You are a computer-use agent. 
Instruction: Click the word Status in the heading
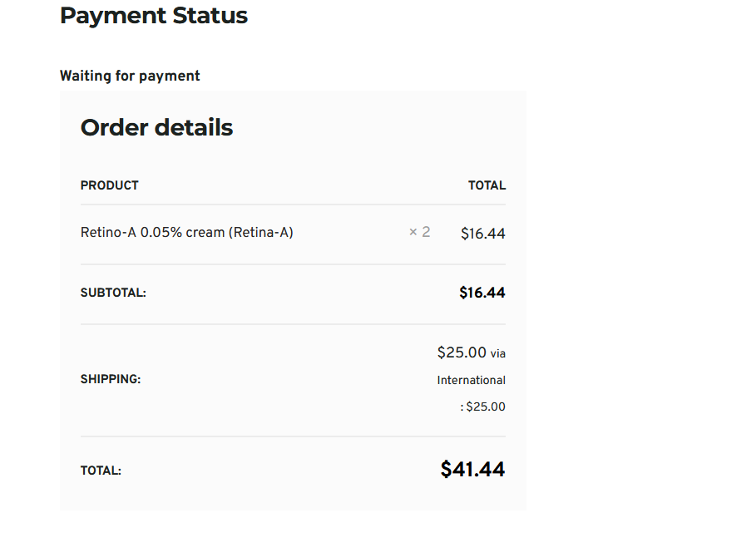[x=210, y=16]
